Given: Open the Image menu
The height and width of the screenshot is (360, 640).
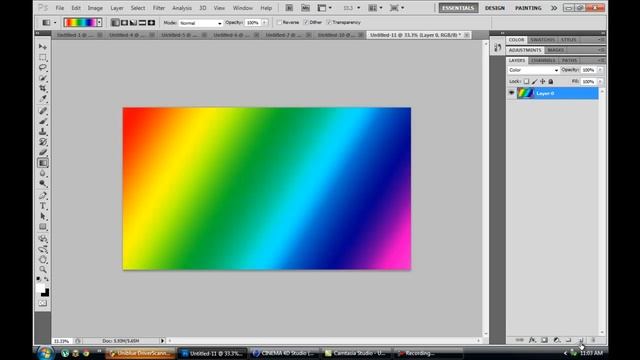Looking at the screenshot, I should (95, 8).
